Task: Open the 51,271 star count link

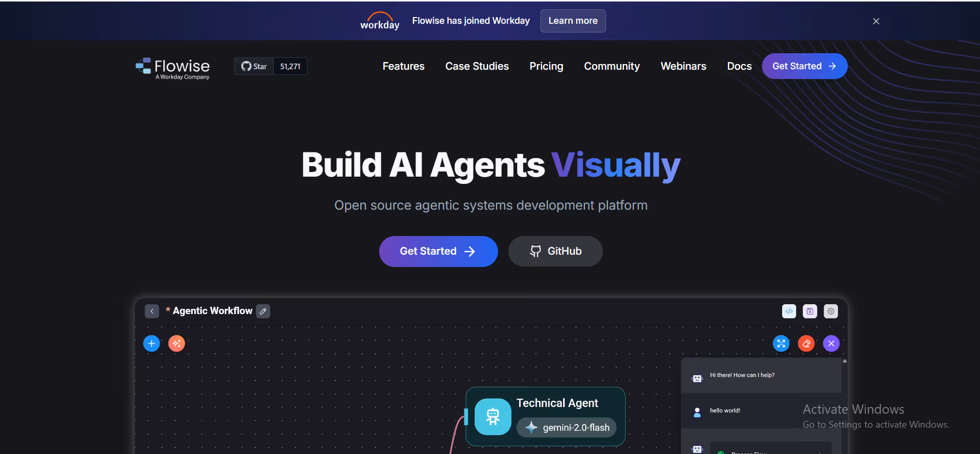Action: 290,66
